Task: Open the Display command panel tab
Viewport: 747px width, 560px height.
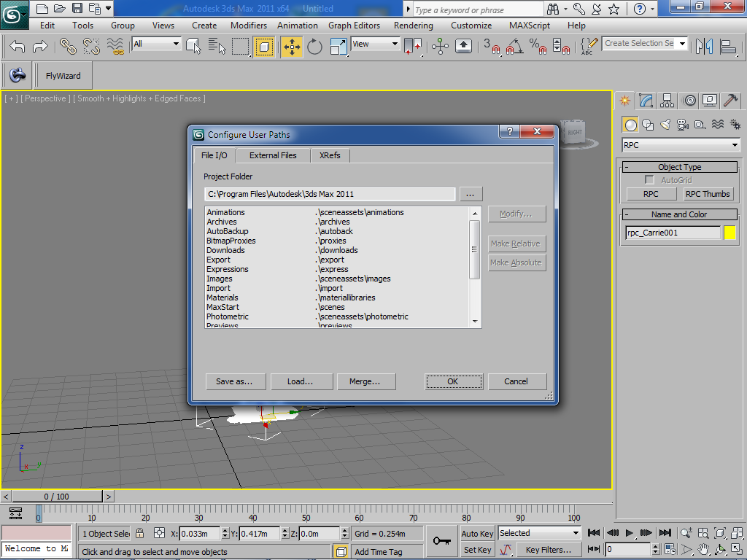Action: coord(710,100)
